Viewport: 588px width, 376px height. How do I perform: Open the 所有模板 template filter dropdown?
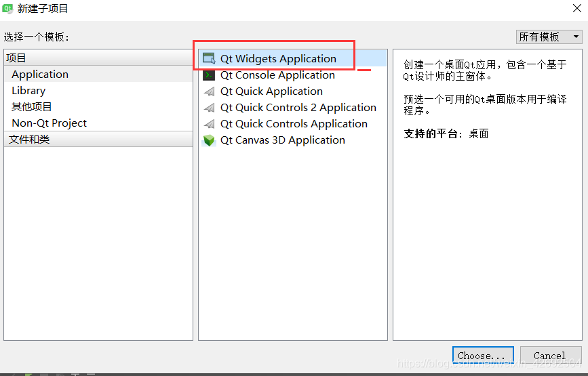[x=549, y=37]
